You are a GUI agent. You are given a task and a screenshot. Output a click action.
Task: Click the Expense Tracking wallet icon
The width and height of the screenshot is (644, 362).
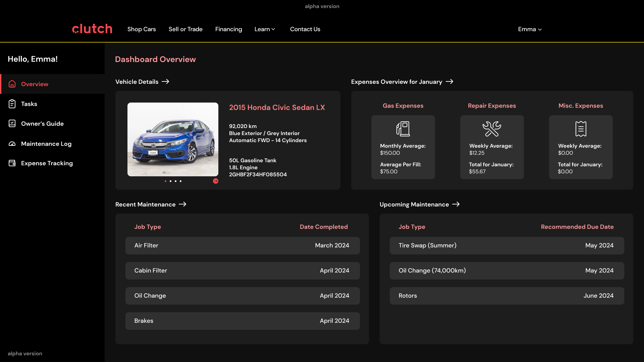tap(12, 163)
